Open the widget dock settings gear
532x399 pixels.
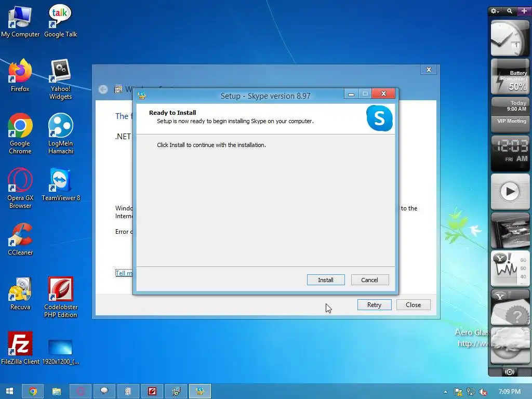coord(495,11)
